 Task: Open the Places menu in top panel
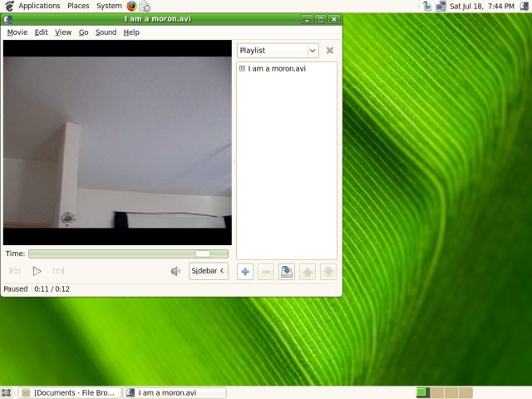[78, 6]
